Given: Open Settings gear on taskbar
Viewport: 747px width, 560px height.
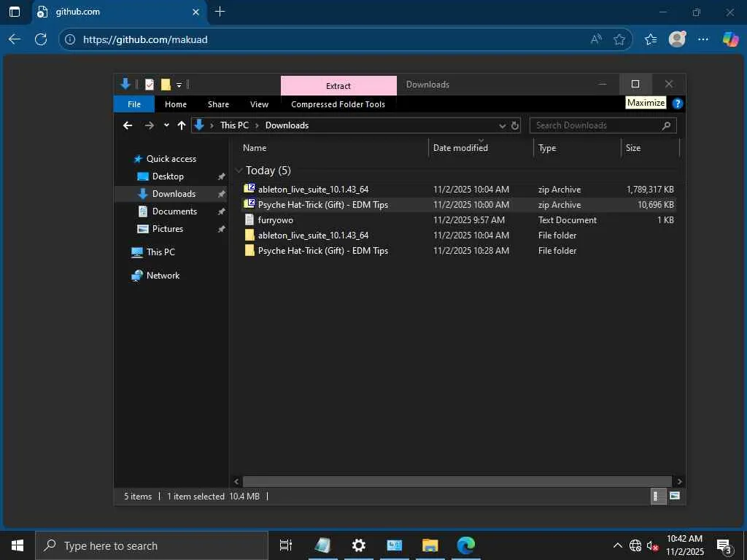Looking at the screenshot, I should pos(358,545).
